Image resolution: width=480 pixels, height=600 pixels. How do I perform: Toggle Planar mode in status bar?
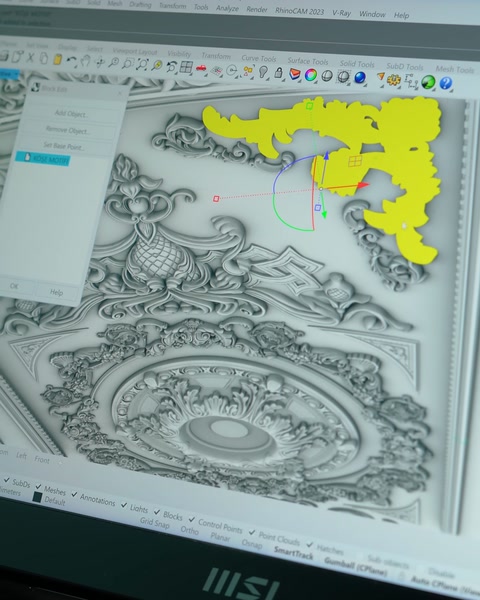click(220, 537)
